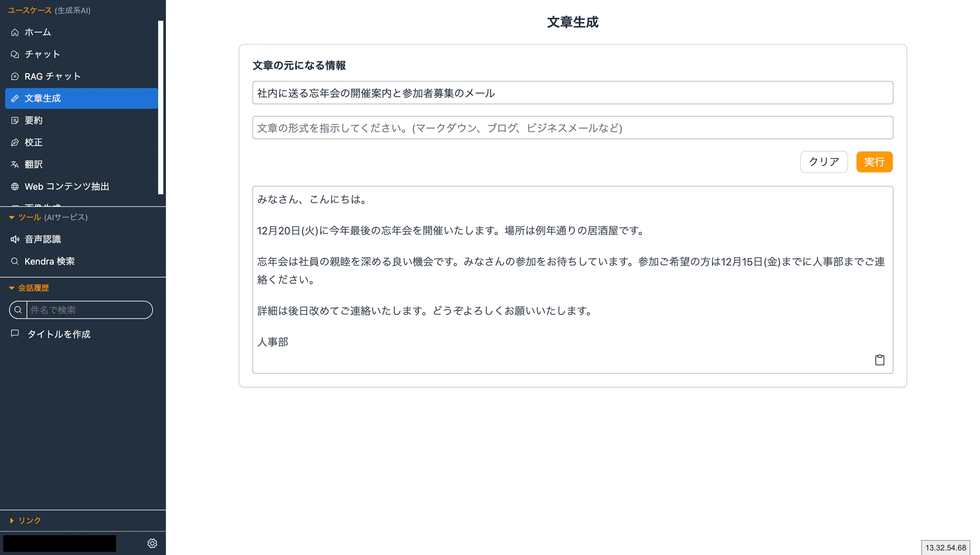Screen dimensions: 980x555
Task: Click the RAG チャット message icon
Action: tap(15, 77)
